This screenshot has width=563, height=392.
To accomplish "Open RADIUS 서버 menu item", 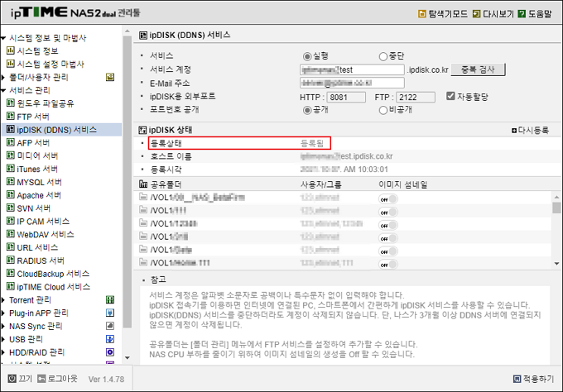I will pyautogui.click(x=41, y=261).
